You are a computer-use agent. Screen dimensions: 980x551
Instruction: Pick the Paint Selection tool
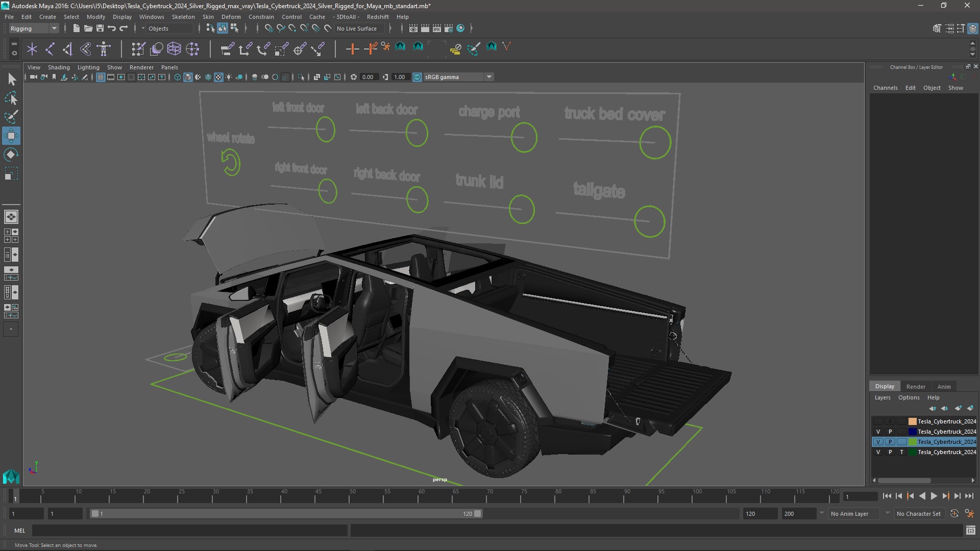pos(11,117)
